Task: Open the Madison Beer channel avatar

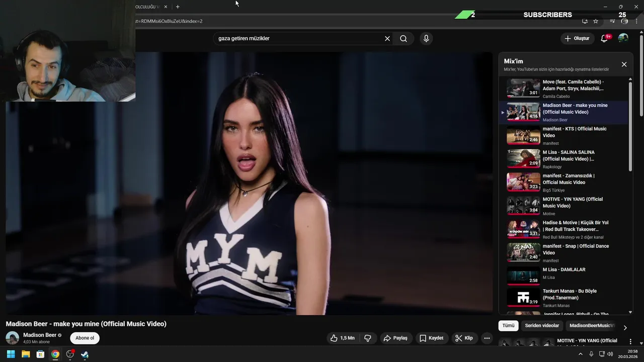Action: coord(12,338)
